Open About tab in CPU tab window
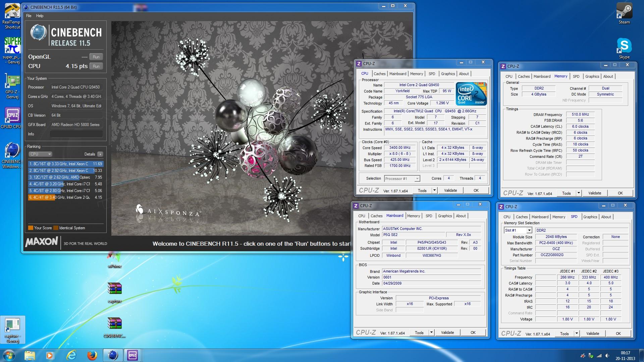Image resolution: width=644 pixels, height=362 pixels. (x=464, y=74)
